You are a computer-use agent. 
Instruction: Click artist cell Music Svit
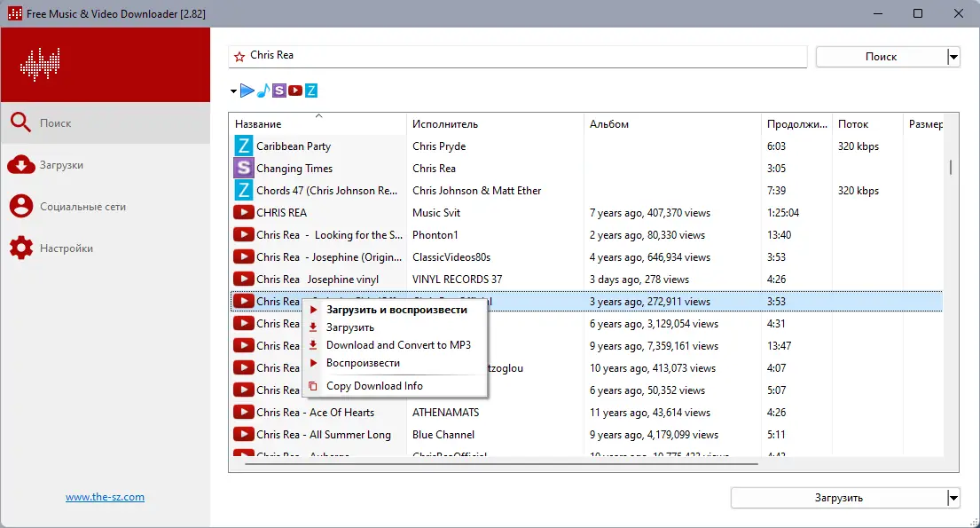click(436, 213)
